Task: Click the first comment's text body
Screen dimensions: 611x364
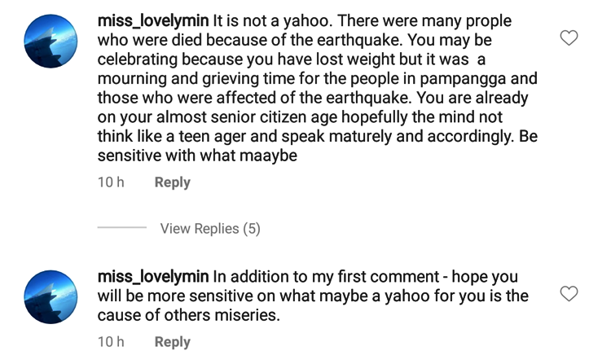Action: coord(318,88)
